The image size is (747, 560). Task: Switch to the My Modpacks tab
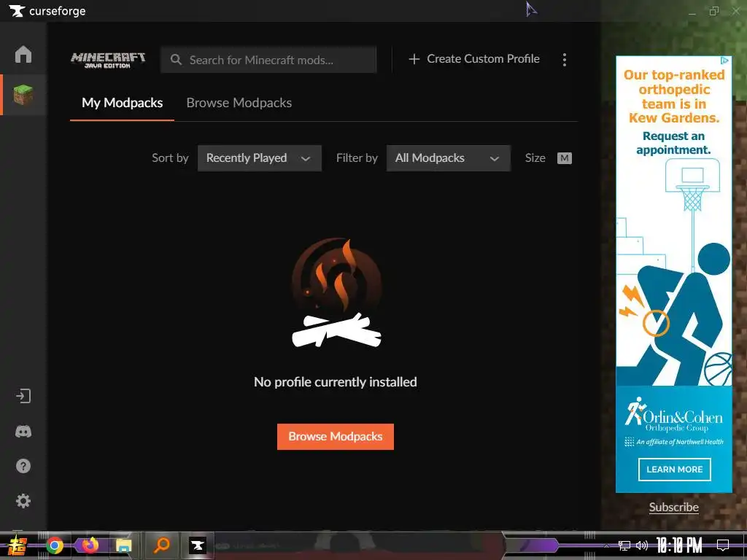[x=122, y=103]
